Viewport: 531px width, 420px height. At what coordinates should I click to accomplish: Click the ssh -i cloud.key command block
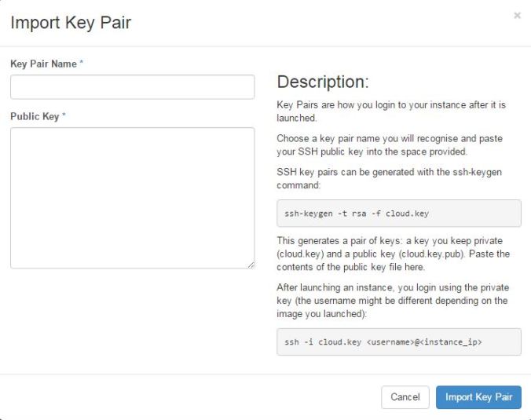click(x=398, y=341)
